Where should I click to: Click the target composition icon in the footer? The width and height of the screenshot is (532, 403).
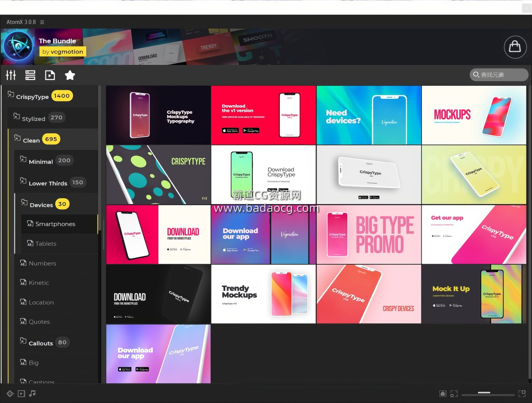[x=10, y=394]
